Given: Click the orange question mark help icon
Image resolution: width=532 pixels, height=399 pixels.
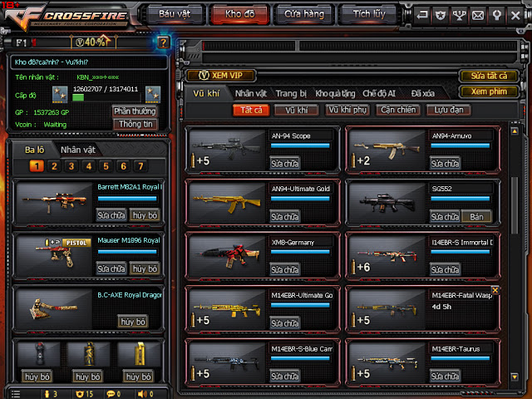Looking at the screenshot, I should point(163,42).
